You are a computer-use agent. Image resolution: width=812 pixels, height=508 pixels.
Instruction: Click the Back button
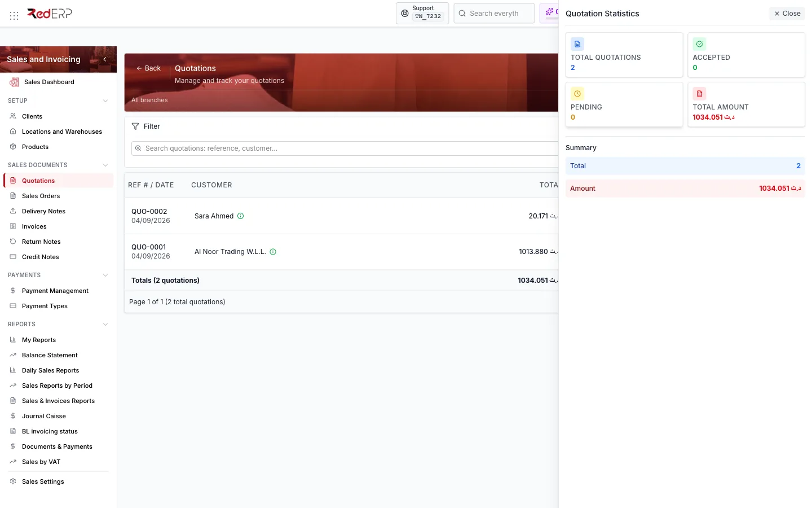tap(148, 68)
